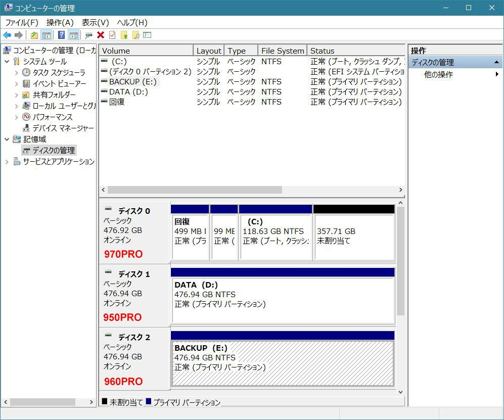Open the 操作(A) menu

60,23
